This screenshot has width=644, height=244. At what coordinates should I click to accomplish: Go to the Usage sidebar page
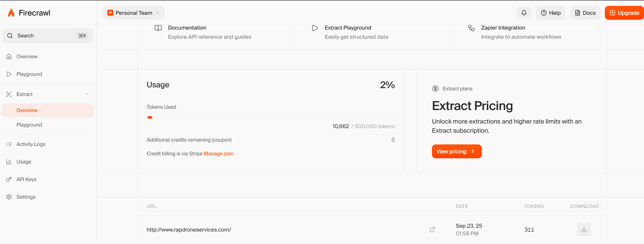pos(24,162)
